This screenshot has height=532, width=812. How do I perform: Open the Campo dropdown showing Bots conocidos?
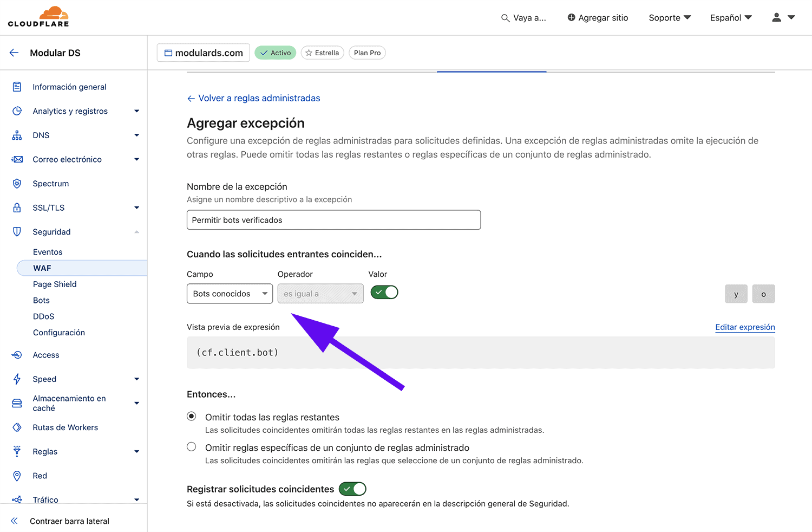click(x=230, y=294)
